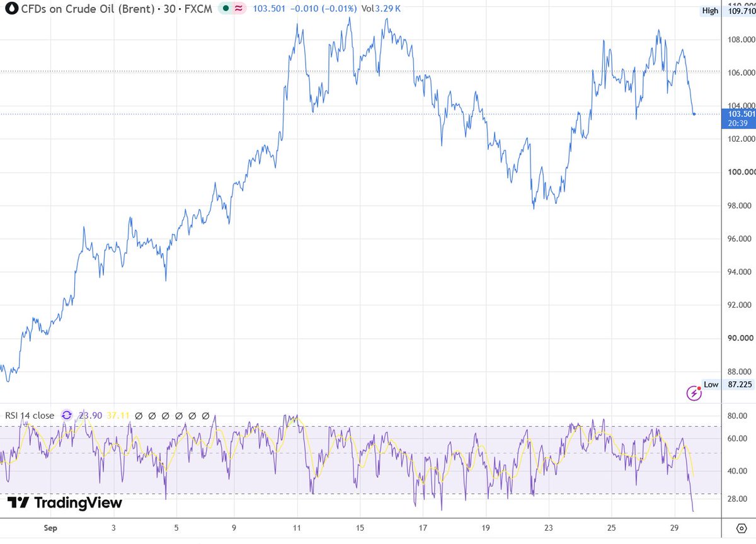Select the RSI 14 close indicator label
Viewport: 756px width, 544px height.
(x=30, y=415)
